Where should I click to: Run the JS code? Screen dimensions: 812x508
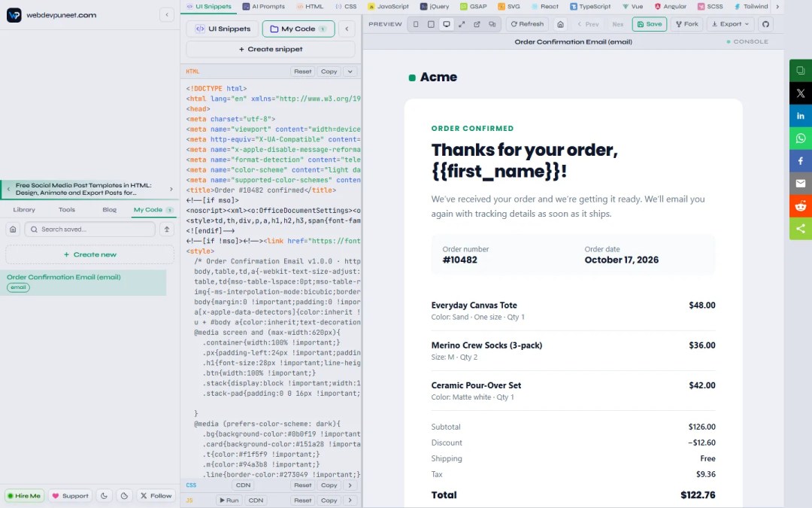coord(229,500)
